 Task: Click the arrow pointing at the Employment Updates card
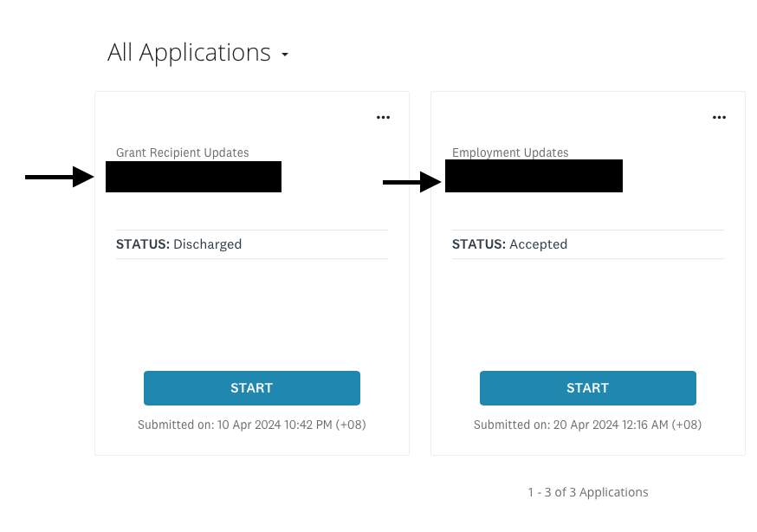[412, 182]
